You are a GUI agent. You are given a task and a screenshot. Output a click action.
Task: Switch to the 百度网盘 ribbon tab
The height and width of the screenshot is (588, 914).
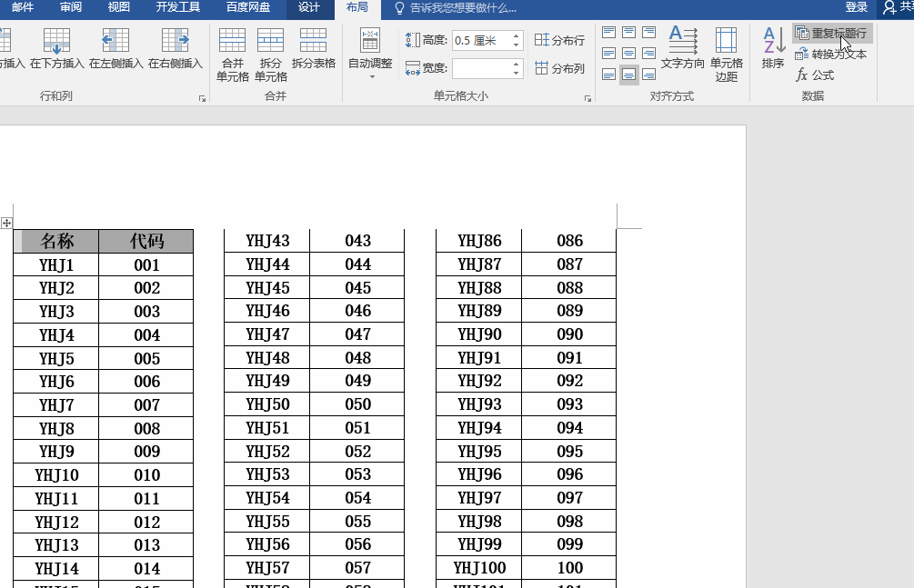coord(248,7)
